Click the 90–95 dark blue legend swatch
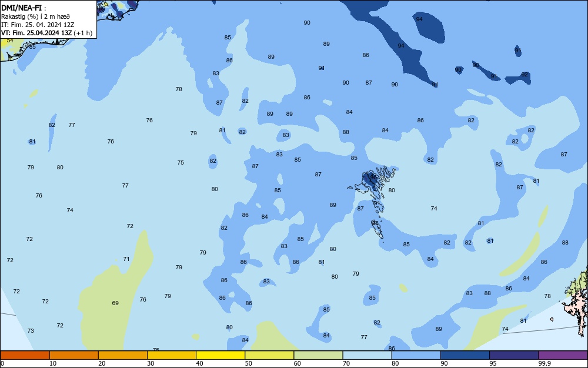The width and height of the screenshot is (588, 368). (x=465, y=355)
